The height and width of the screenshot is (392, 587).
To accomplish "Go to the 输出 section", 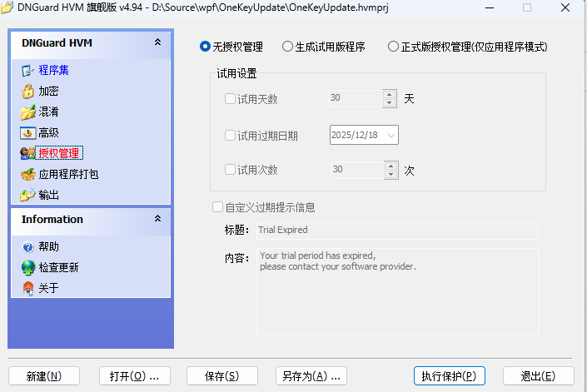I will tap(48, 195).
